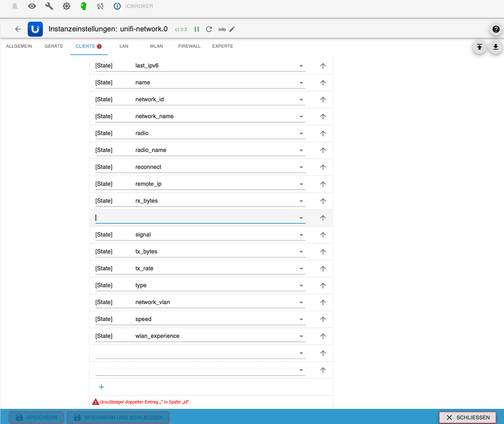Toggle the theme brightness icon
Image resolution: width=504 pixels, height=424 pixels.
point(66,6)
